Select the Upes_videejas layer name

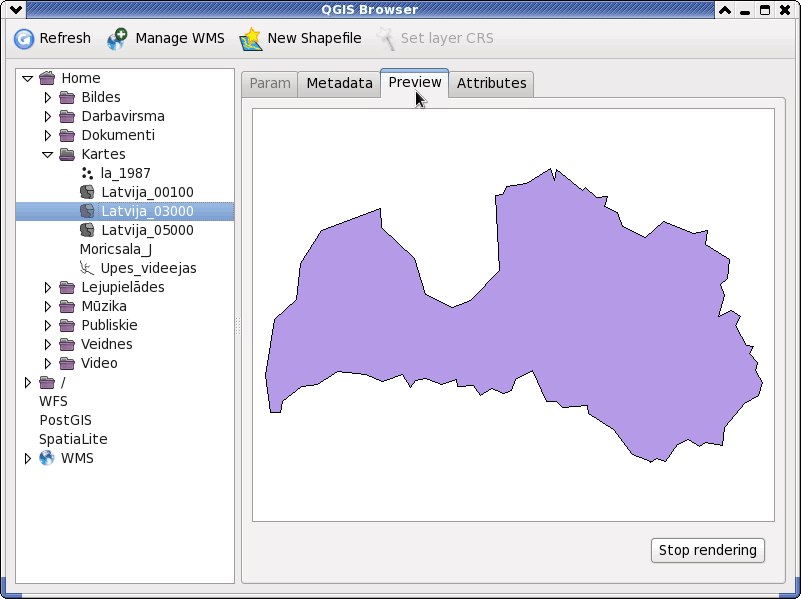pyautogui.click(x=149, y=268)
